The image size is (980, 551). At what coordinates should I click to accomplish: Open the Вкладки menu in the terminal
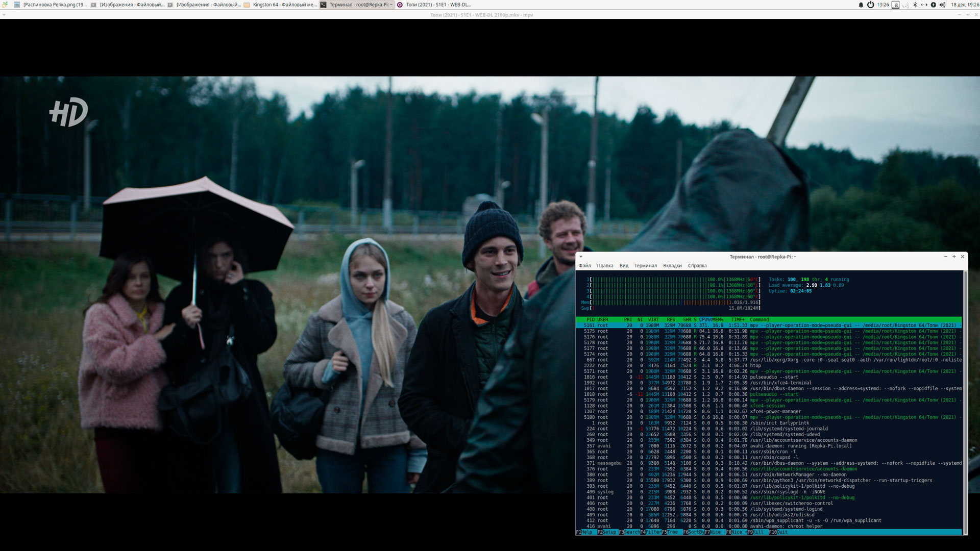(672, 266)
